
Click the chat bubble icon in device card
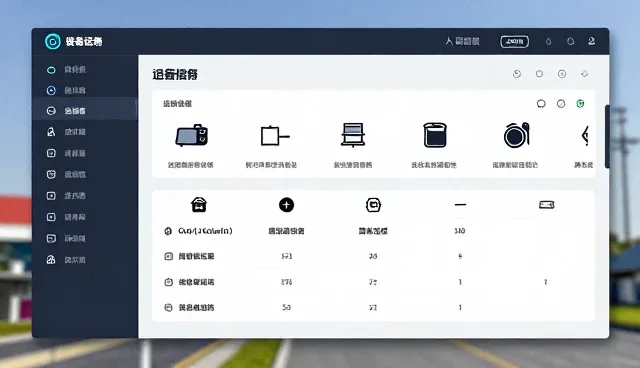point(541,104)
